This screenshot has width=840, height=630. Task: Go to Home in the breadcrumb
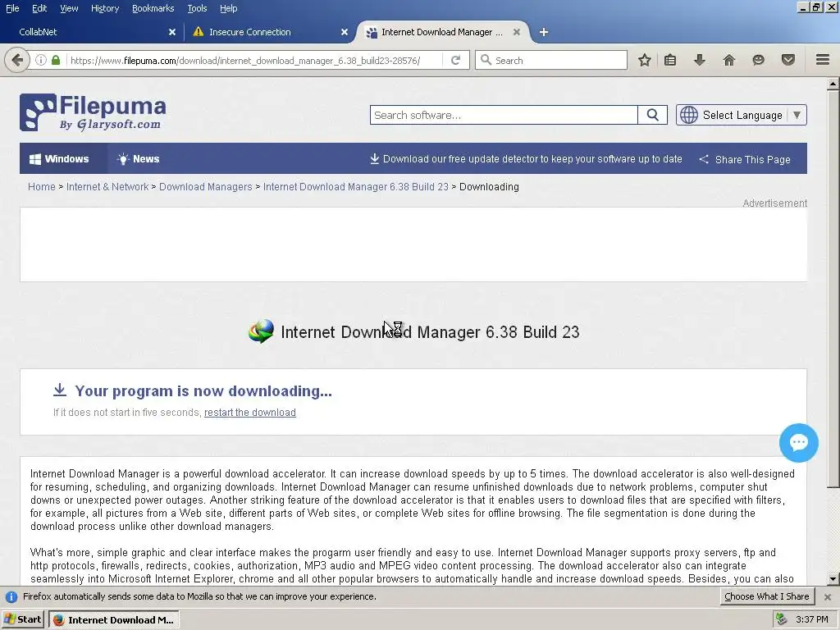(42, 186)
